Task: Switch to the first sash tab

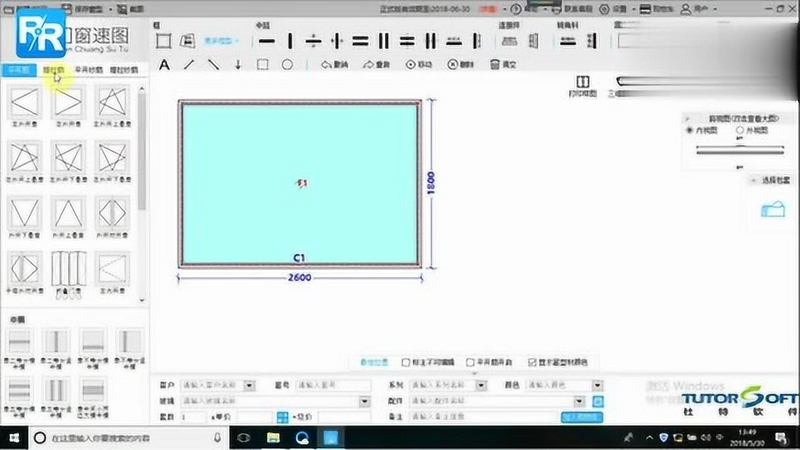Action: (x=19, y=70)
